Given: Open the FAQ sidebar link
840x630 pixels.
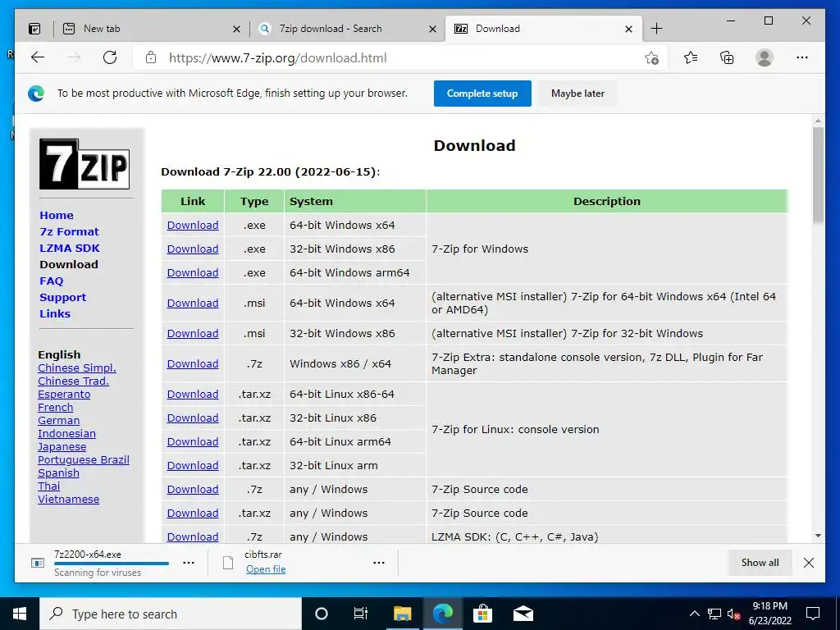Looking at the screenshot, I should [52, 281].
